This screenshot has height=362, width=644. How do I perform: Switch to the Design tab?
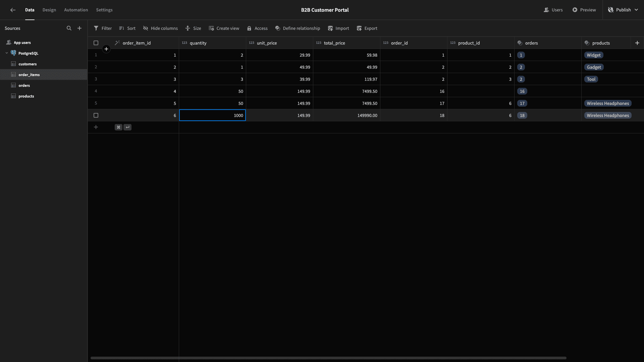click(49, 10)
